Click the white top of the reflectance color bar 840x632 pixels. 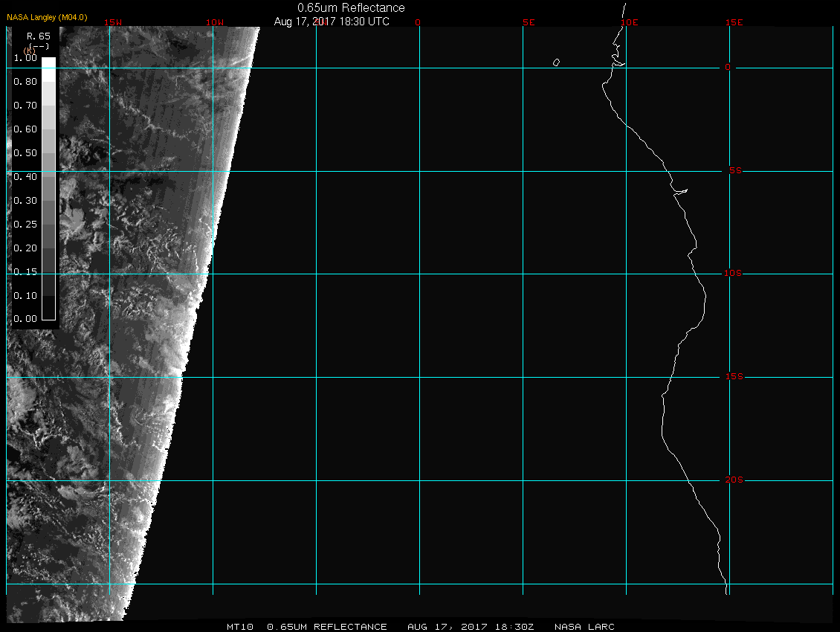pyautogui.click(x=48, y=62)
